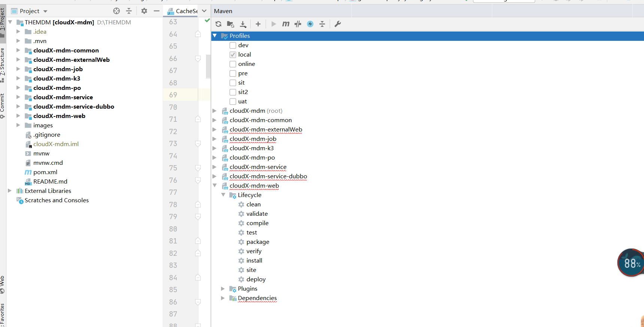The image size is (644, 327).
Task: Expand the Plugins node
Action: (223, 289)
